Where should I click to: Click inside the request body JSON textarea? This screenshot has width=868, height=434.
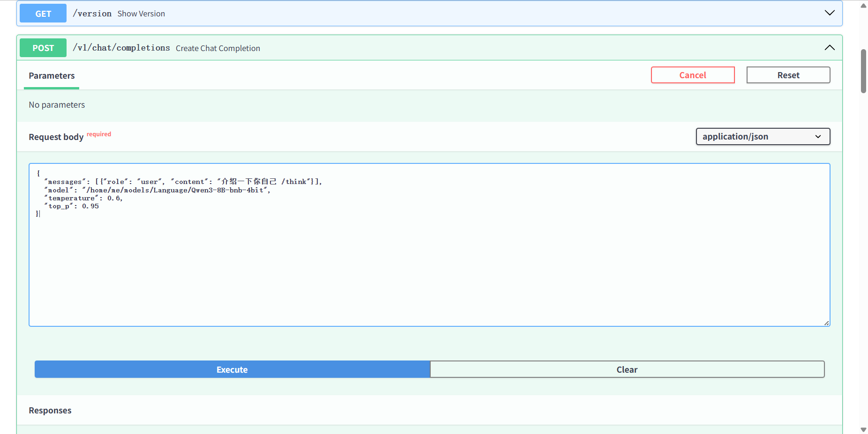(x=429, y=245)
